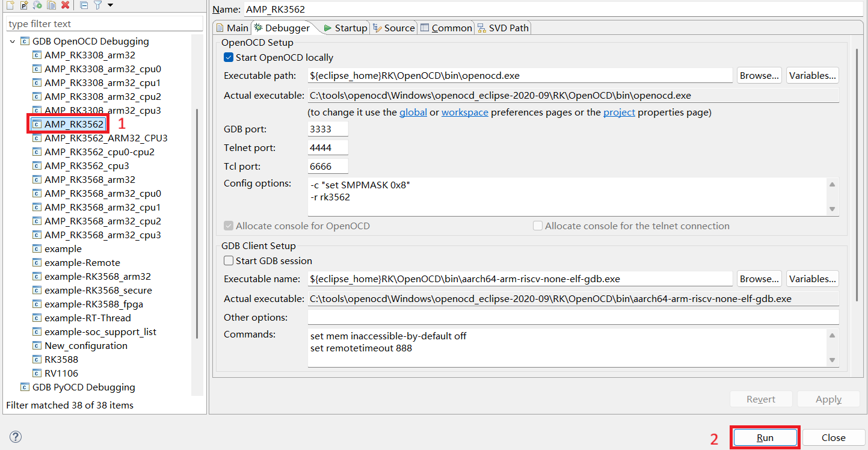Click the filter funnel icon
868x450 pixels.
97,5
